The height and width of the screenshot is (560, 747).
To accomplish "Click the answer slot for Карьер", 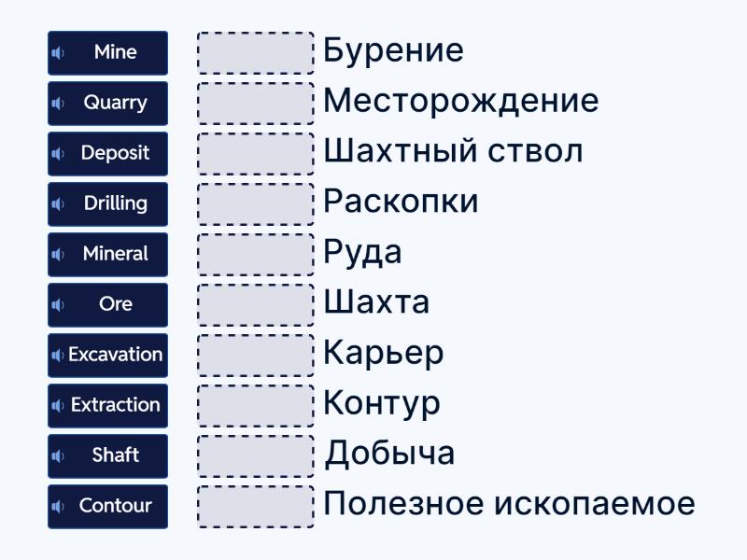I will (255, 356).
